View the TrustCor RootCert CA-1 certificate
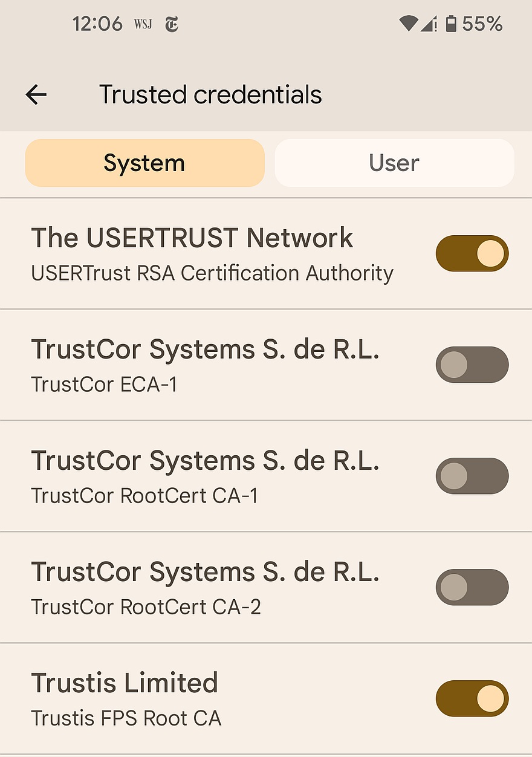This screenshot has width=532, height=757. pos(206,476)
